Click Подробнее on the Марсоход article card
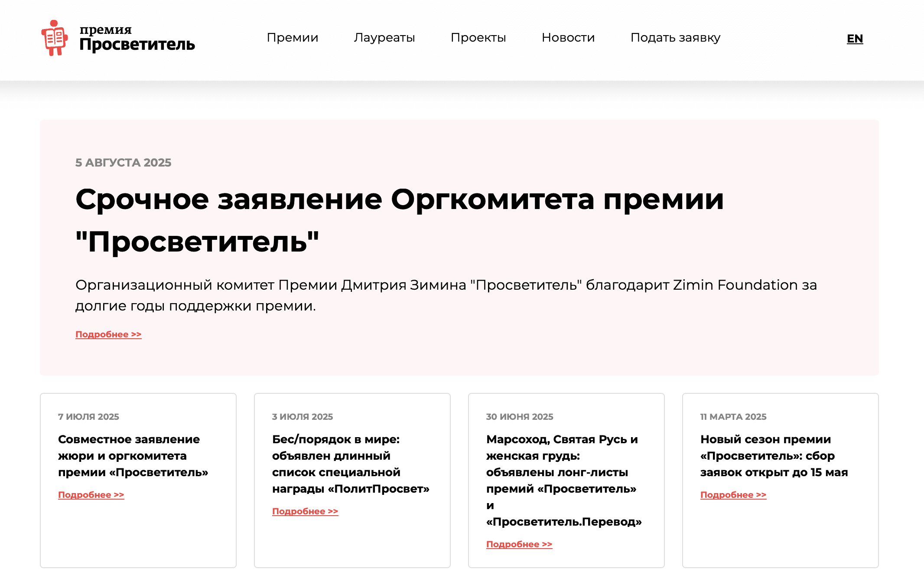 click(519, 544)
